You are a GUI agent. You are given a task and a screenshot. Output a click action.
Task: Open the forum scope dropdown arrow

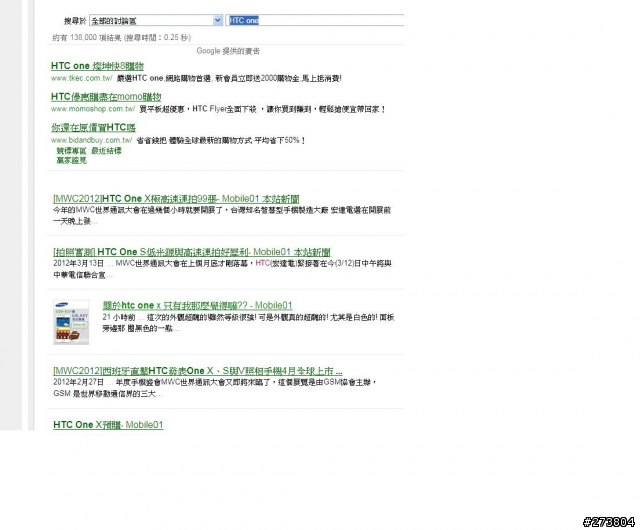[218, 20]
